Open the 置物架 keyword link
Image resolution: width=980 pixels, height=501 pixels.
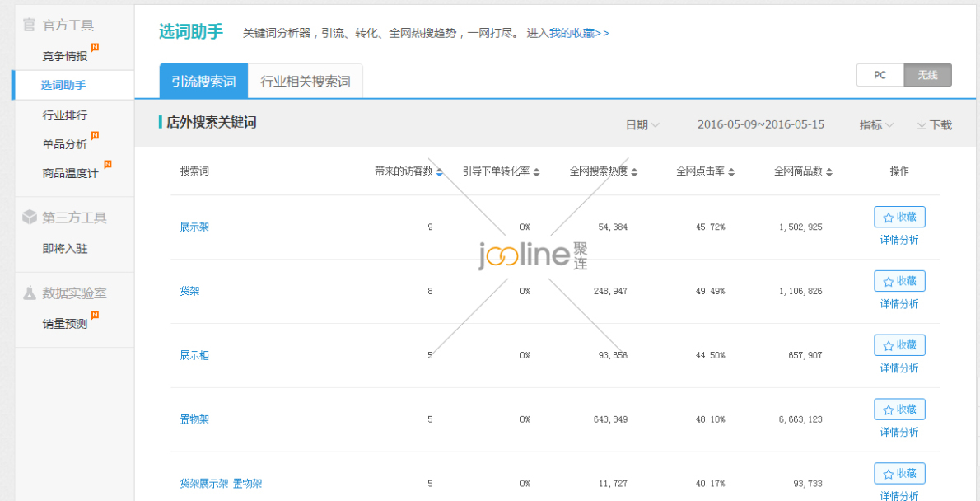point(194,419)
